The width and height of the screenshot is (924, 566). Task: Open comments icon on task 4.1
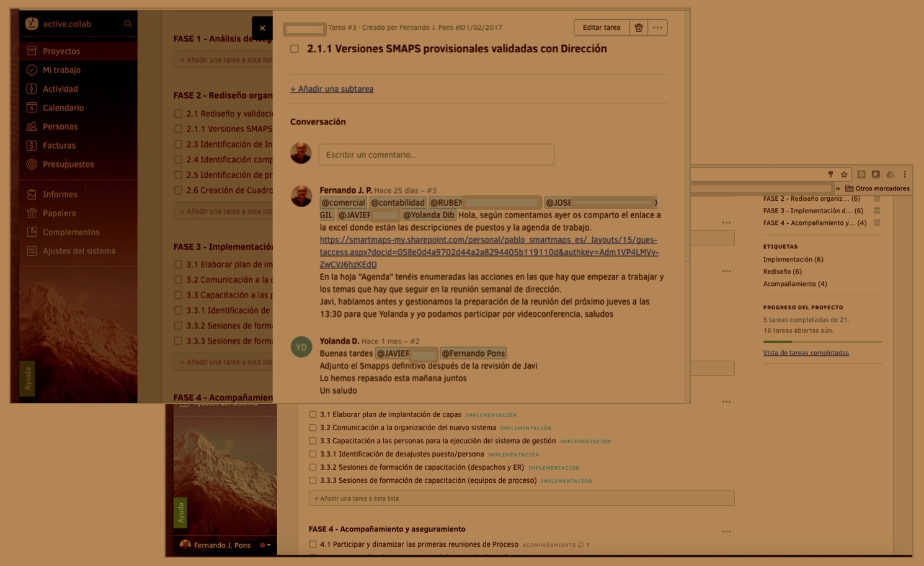click(581, 545)
